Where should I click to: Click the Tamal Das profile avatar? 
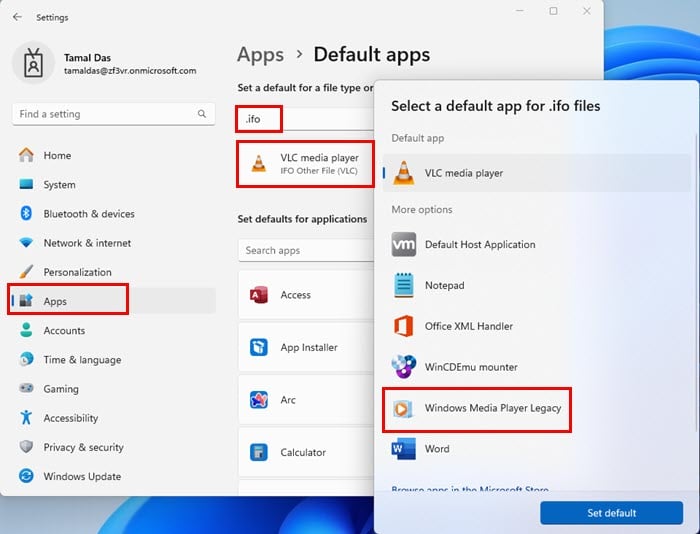coord(33,63)
